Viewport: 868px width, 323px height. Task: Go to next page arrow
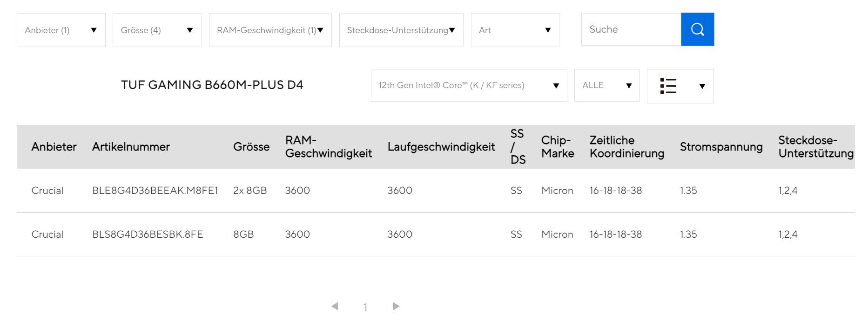click(x=396, y=306)
